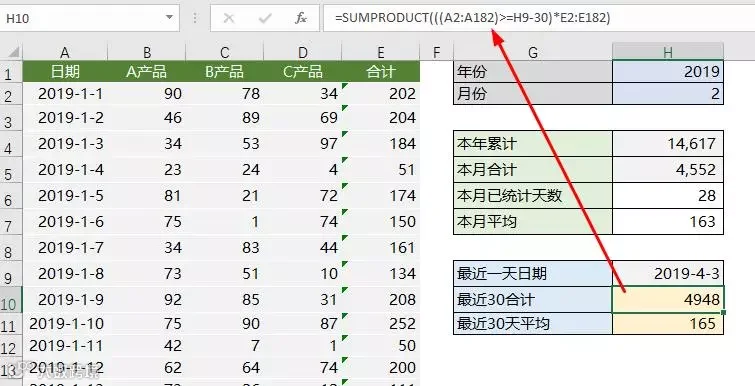
Task: Select value 4,552 cell
Action: tap(668, 169)
